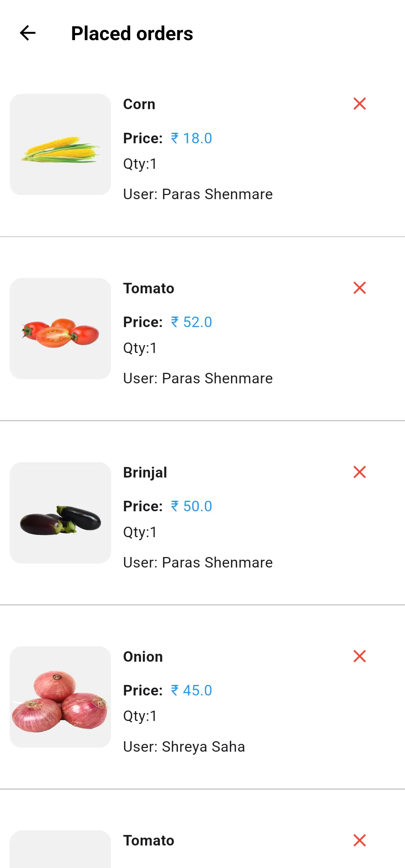View the Brinjal product picture

pyautogui.click(x=60, y=513)
